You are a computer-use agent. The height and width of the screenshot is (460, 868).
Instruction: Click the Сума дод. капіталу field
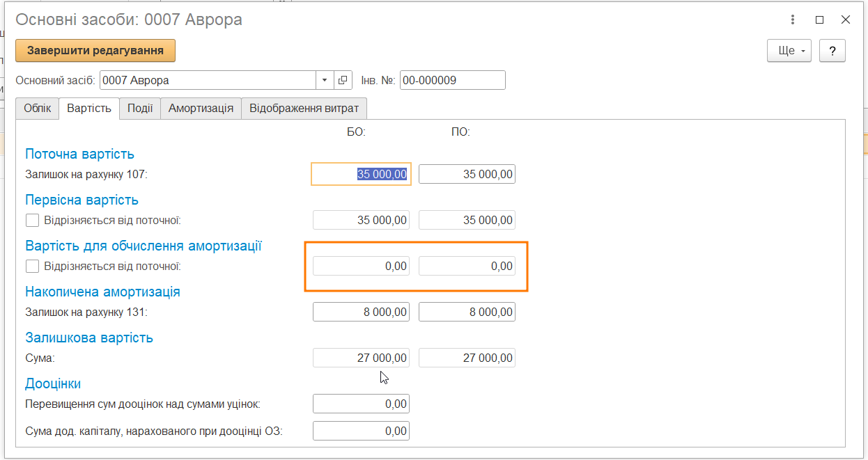(361, 431)
